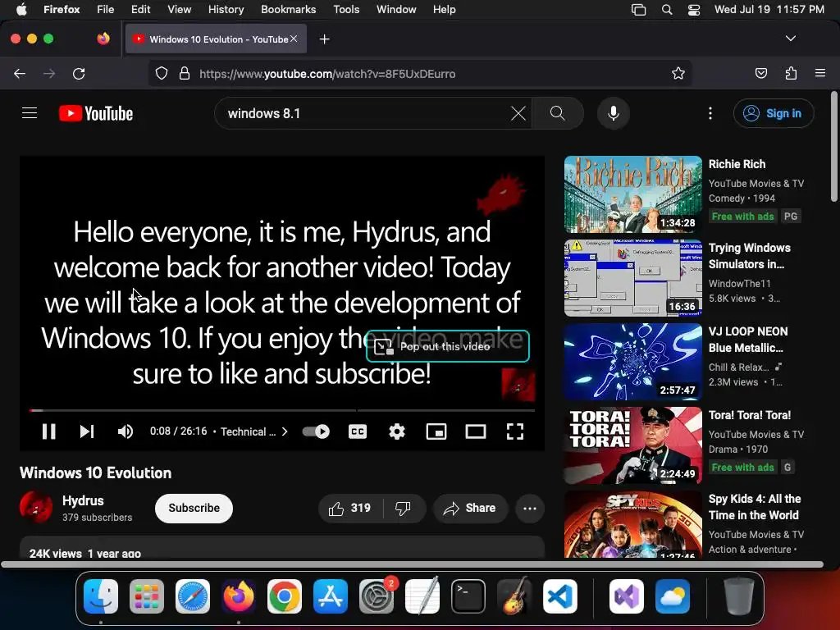Open video settings gear

pos(397,431)
